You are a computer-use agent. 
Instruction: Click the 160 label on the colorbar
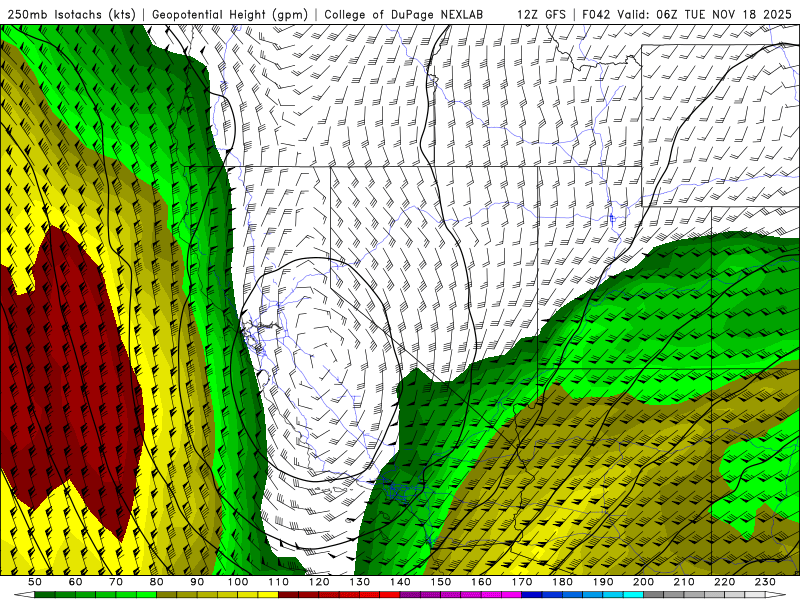[481, 582]
